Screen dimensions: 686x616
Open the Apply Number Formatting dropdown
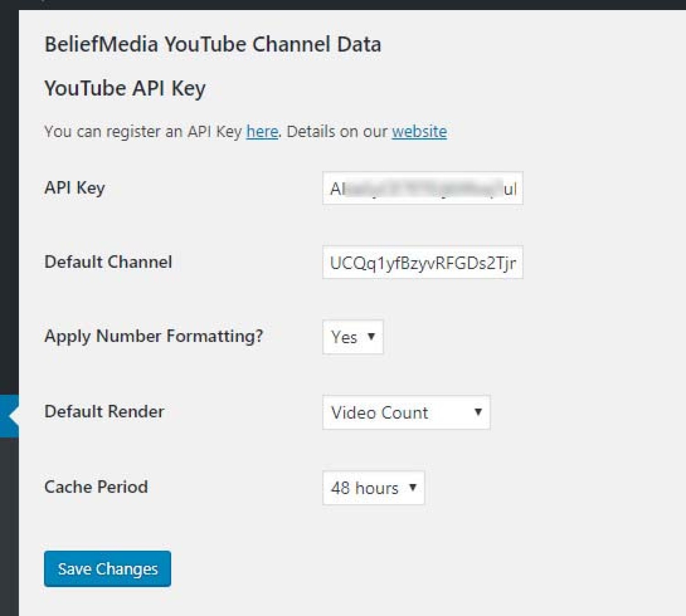click(353, 337)
